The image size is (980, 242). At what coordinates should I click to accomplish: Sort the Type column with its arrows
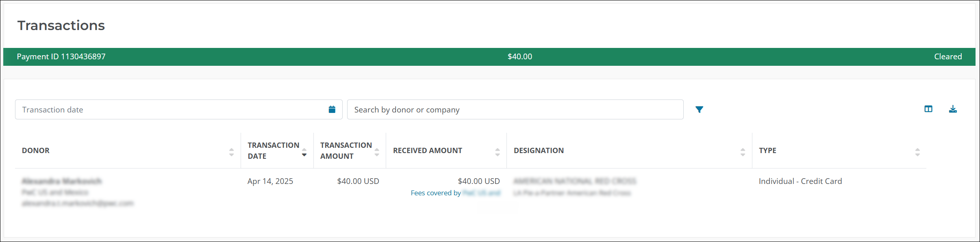tap(917, 152)
